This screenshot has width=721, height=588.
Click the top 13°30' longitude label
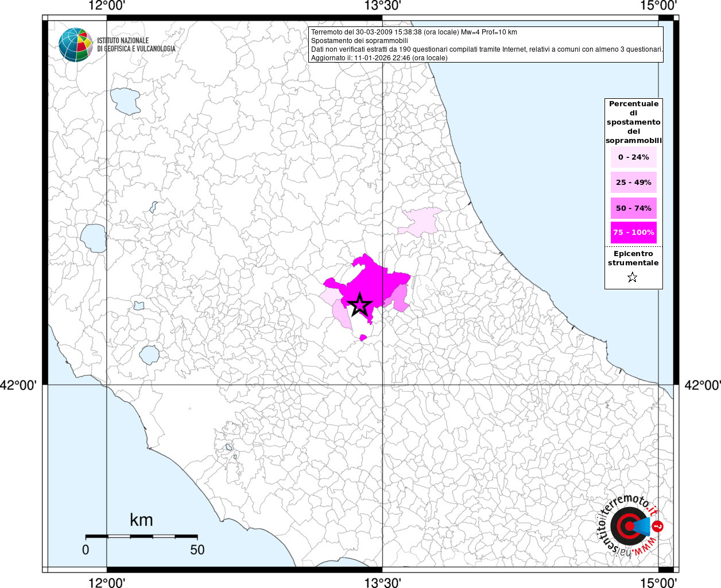point(382,6)
